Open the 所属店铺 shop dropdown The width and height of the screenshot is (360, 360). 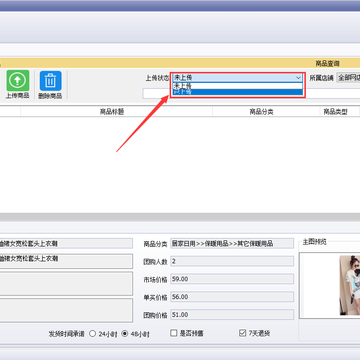point(348,78)
